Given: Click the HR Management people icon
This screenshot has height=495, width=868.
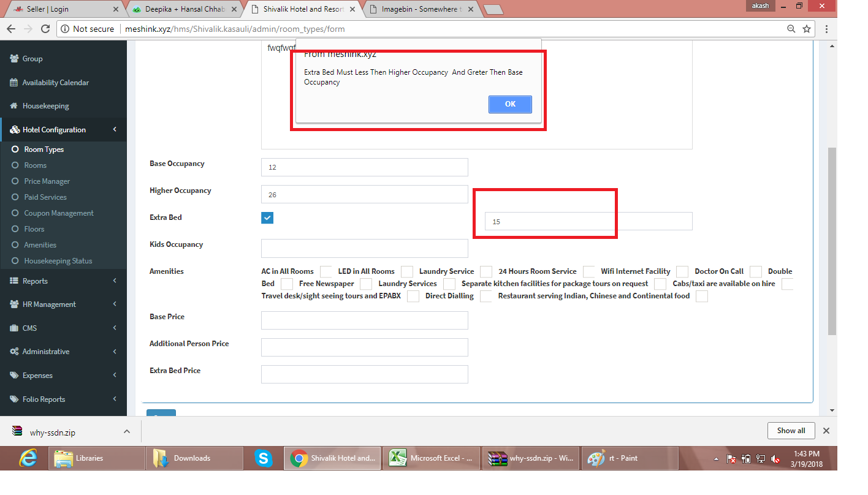Looking at the screenshot, I should point(14,304).
